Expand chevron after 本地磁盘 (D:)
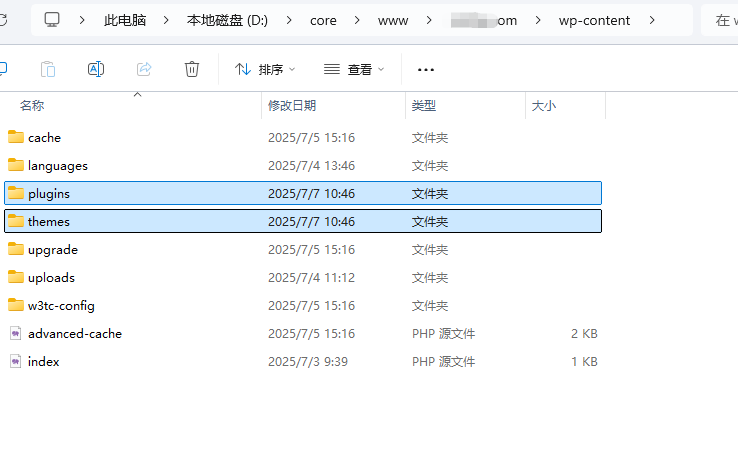 click(x=289, y=20)
